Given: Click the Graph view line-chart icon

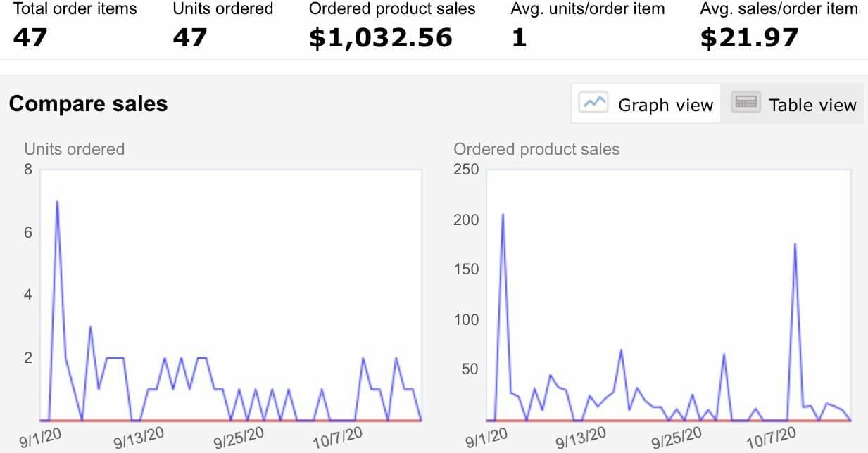Looking at the screenshot, I should (x=593, y=102).
